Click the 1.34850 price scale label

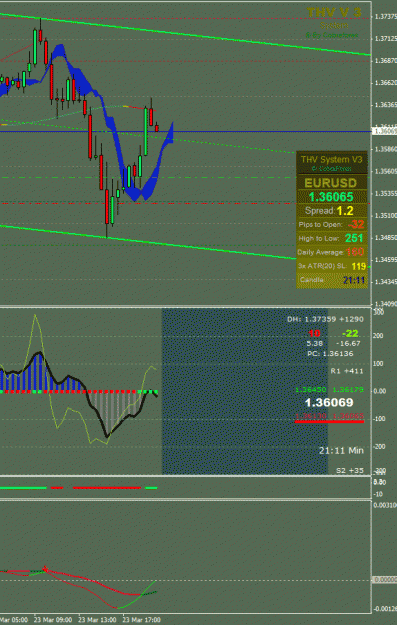tap(386, 238)
